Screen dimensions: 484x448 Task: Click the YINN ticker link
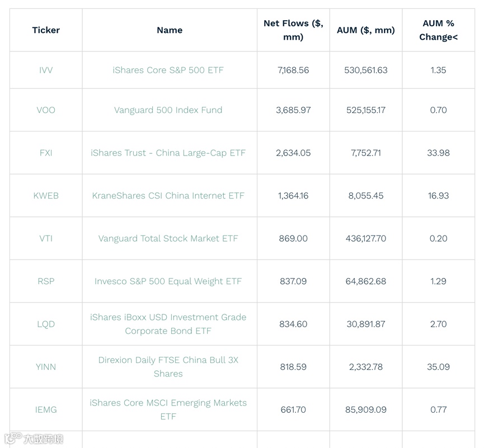click(x=46, y=367)
